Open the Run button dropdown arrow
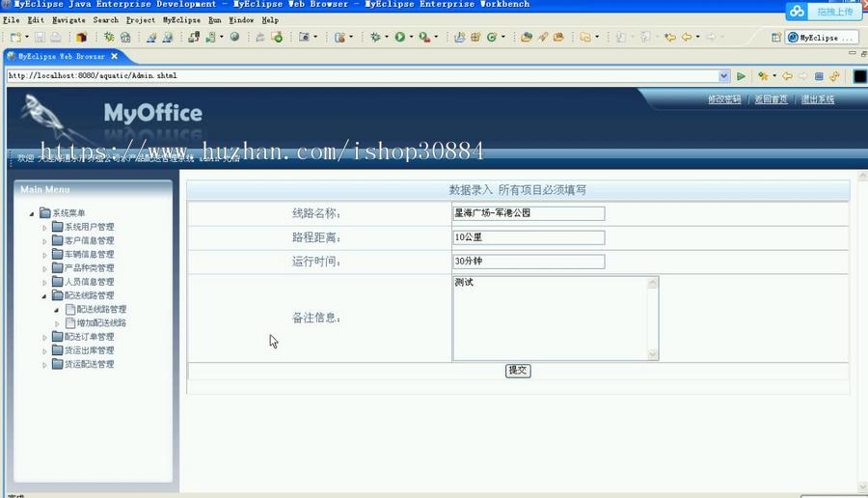 click(x=411, y=37)
